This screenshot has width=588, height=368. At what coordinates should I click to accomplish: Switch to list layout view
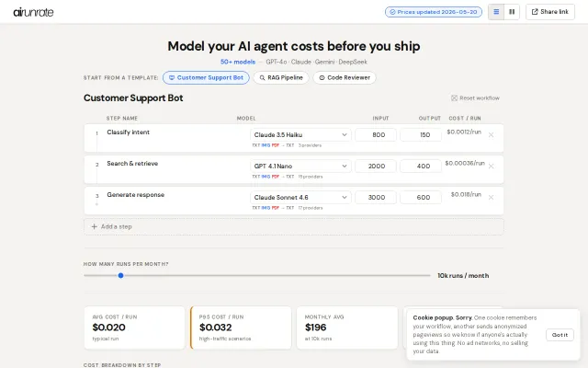(x=496, y=12)
